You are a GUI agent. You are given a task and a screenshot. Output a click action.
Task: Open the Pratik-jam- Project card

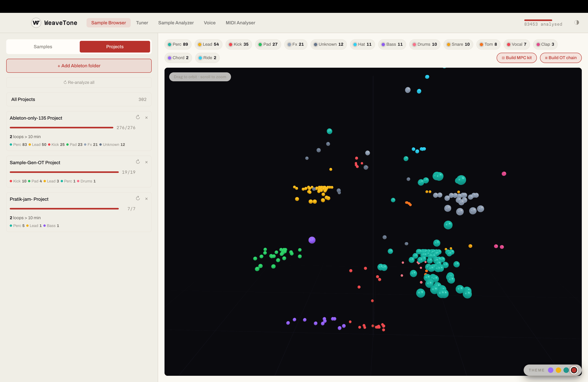point(79,212)
